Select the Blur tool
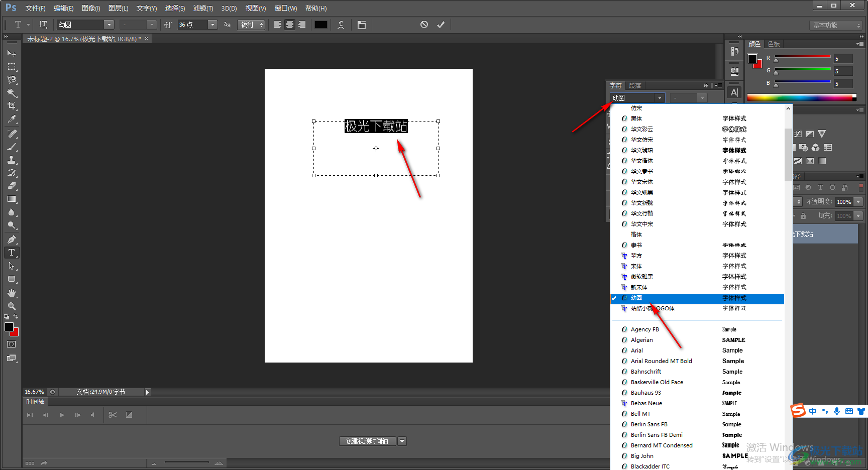 12,212
